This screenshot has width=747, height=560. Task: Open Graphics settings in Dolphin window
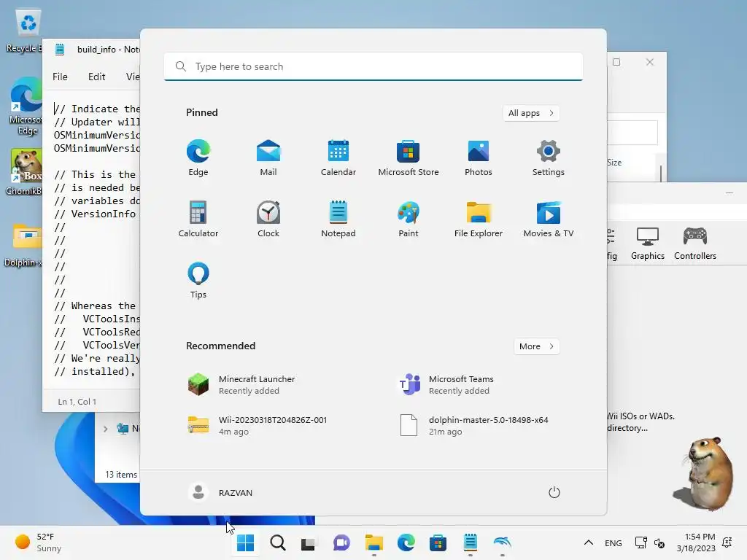tap(648, 244)
